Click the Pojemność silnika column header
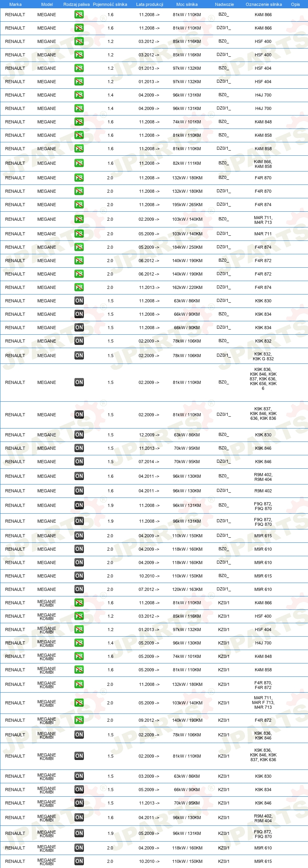The height and width of the screenshot is (868, 308). click(x=110, y=4)
